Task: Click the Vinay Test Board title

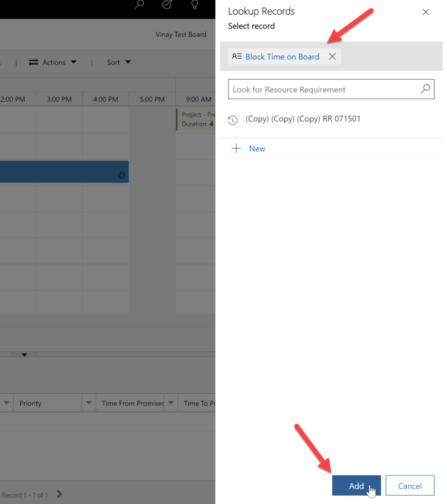Action: point(181,34)
